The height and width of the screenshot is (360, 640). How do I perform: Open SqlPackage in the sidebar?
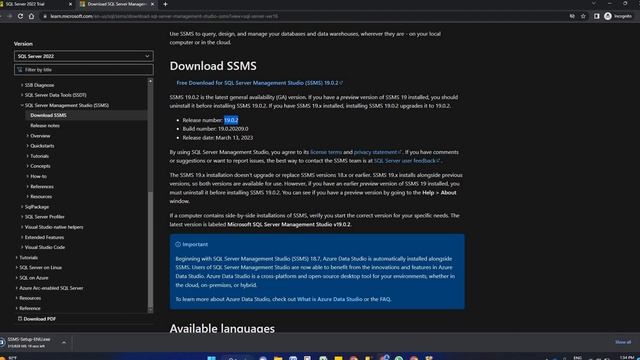click(37, 207)
